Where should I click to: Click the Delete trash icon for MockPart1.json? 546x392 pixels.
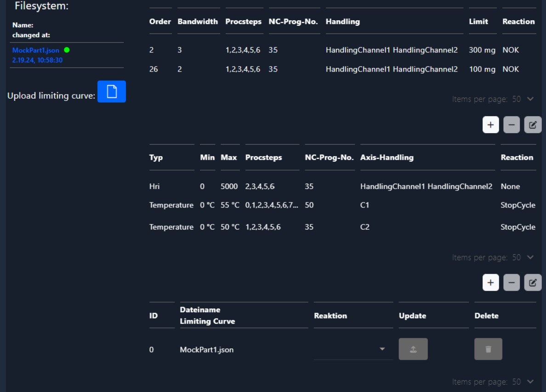488,349
